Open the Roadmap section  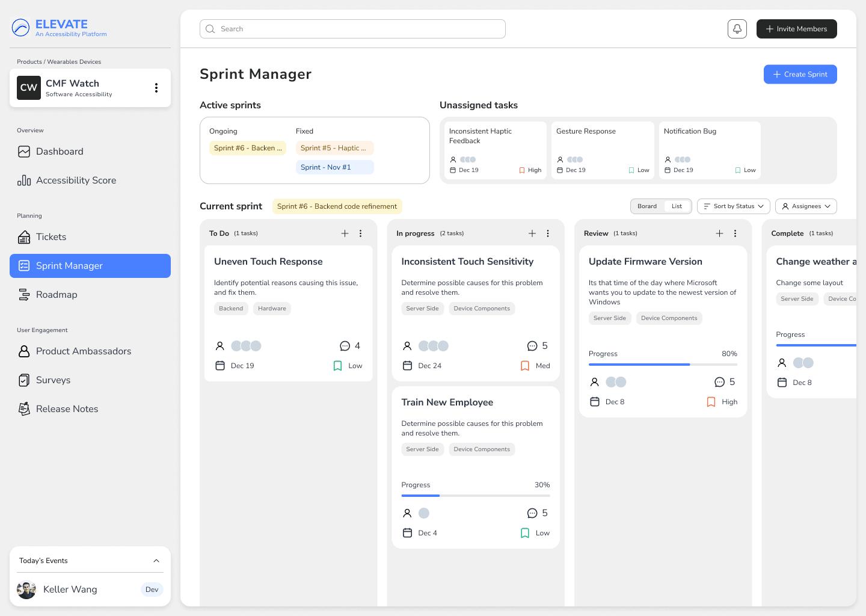57,294
